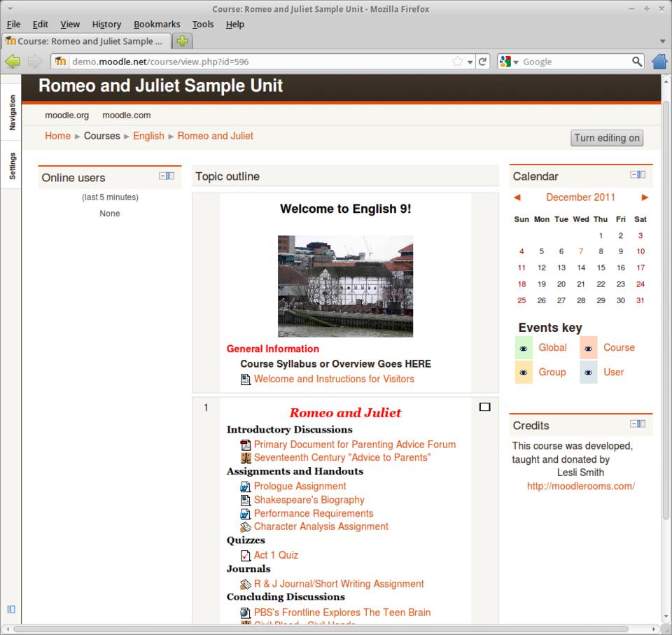Hide Course events in calendar key
The height and width of the screenshot is (635, 672).
pyautogui.click(x=588, y=348)
